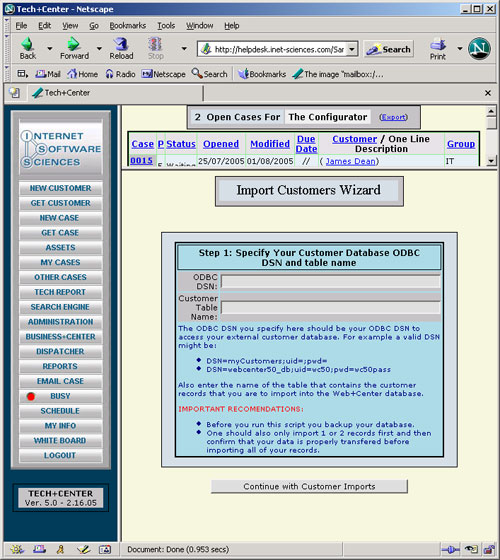Open the dropdown arrow next to Stop

[x=184, y=48]
